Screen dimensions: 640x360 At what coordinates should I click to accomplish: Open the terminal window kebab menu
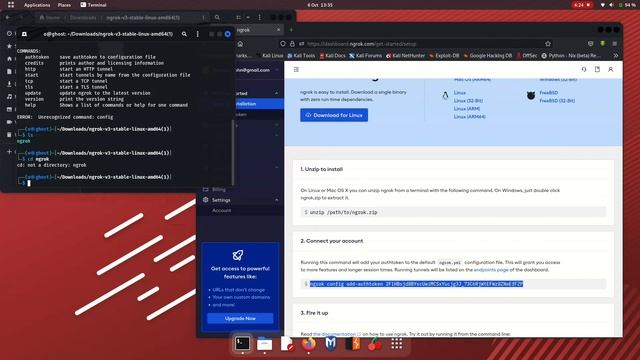[198, 34]
